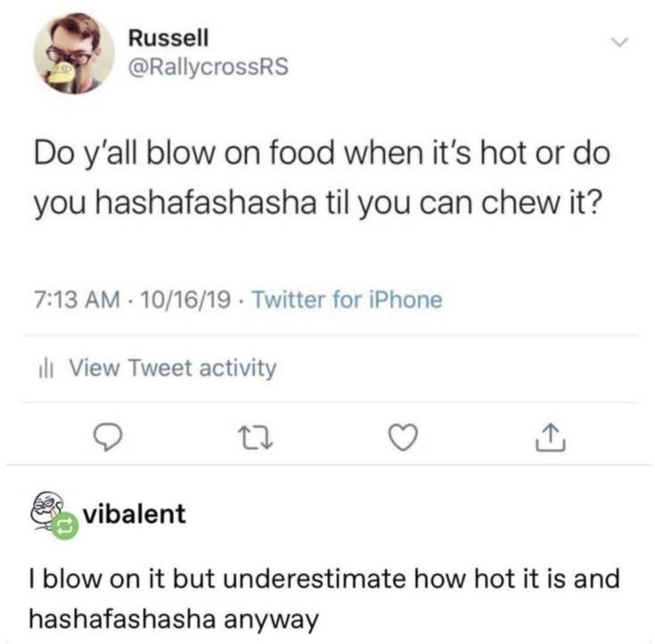Select the "Do y'all blow on food" tweet line
Screen dimensions: 655x644
point(322,158)
